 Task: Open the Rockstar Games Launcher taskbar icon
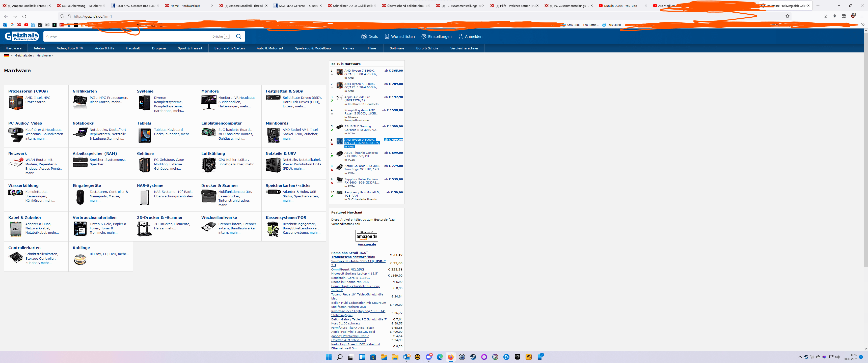529,357
